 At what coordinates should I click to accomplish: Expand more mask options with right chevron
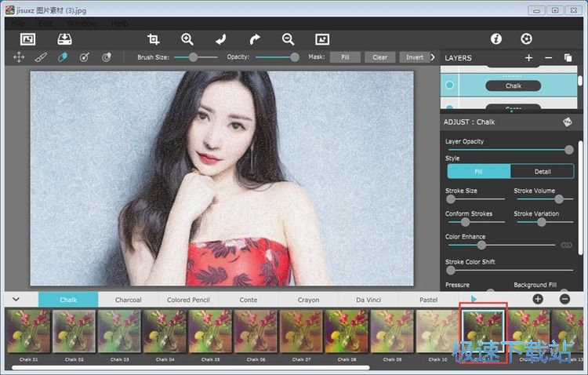tap(433, 57)
